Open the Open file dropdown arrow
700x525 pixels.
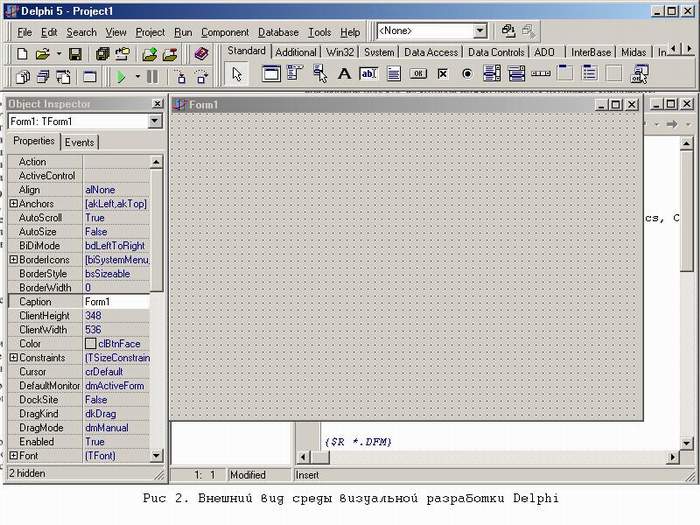pyautogui.click(x=58, y=54)
